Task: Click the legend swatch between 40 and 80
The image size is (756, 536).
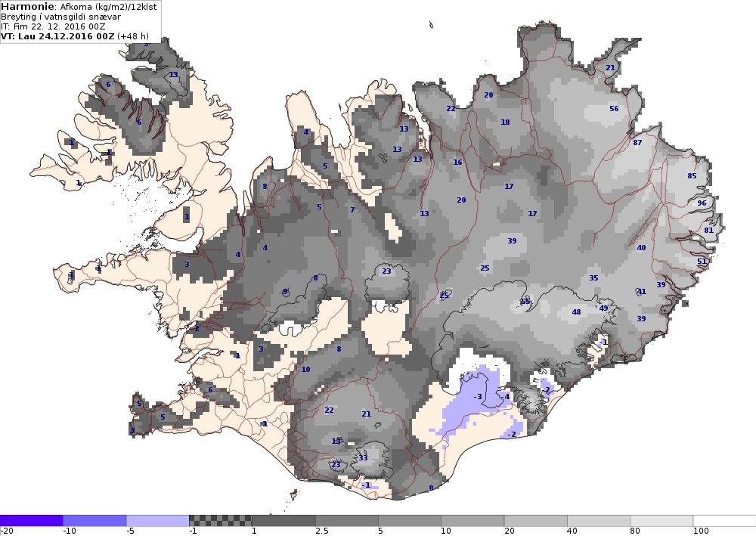Action: click(599, 521)
